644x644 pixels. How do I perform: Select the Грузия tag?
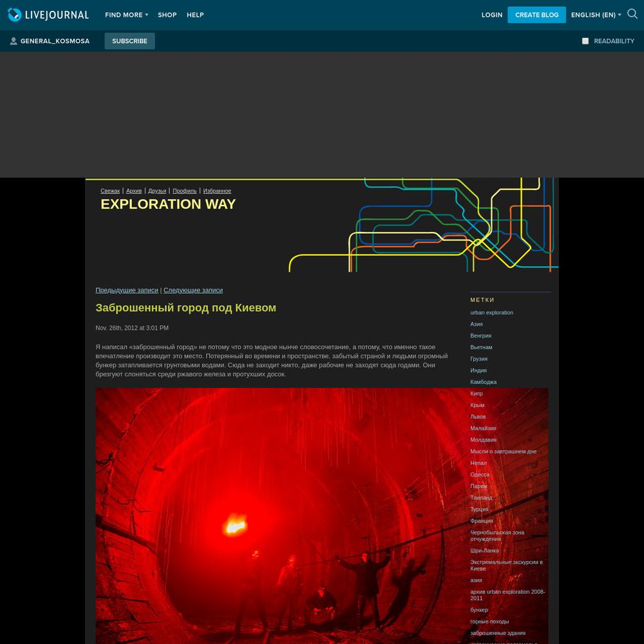click(479, 359)
